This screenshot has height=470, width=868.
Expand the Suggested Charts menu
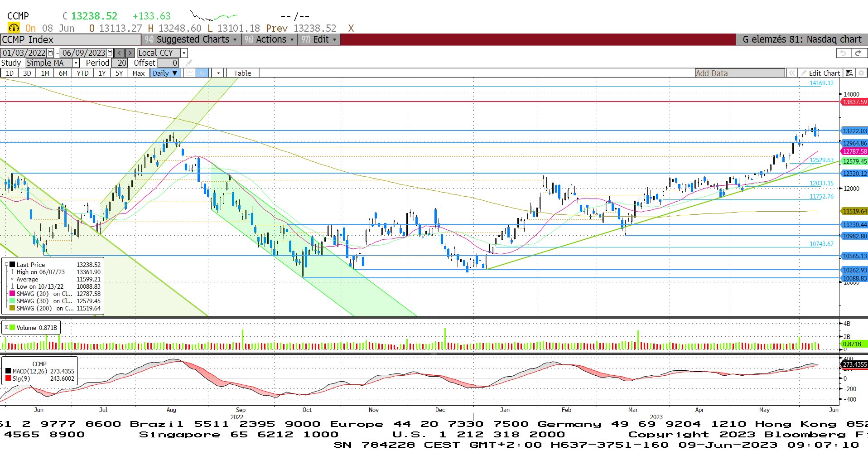tap(191, 39)
